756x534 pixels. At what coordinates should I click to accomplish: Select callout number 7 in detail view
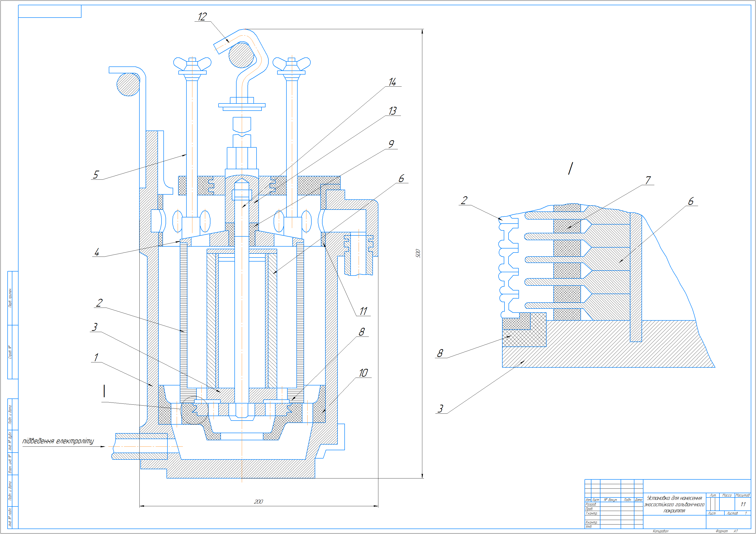[x=648, y=180]
